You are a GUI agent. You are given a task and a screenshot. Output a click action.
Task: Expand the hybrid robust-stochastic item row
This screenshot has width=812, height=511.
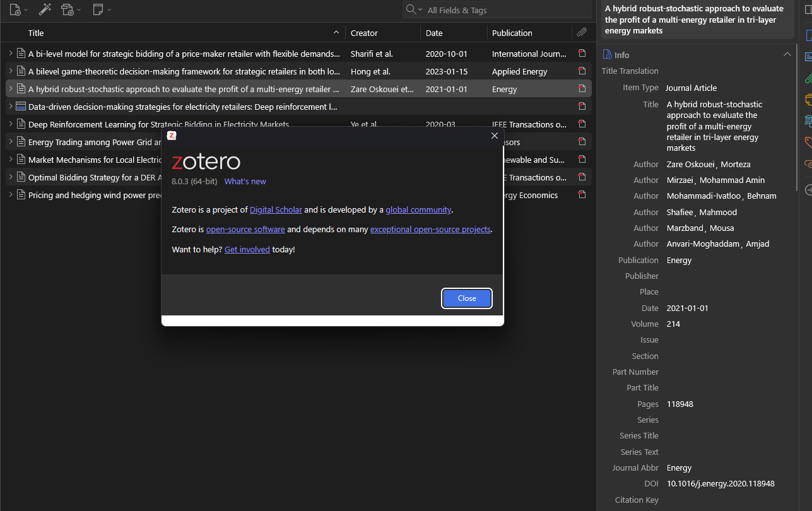[11, 89]
